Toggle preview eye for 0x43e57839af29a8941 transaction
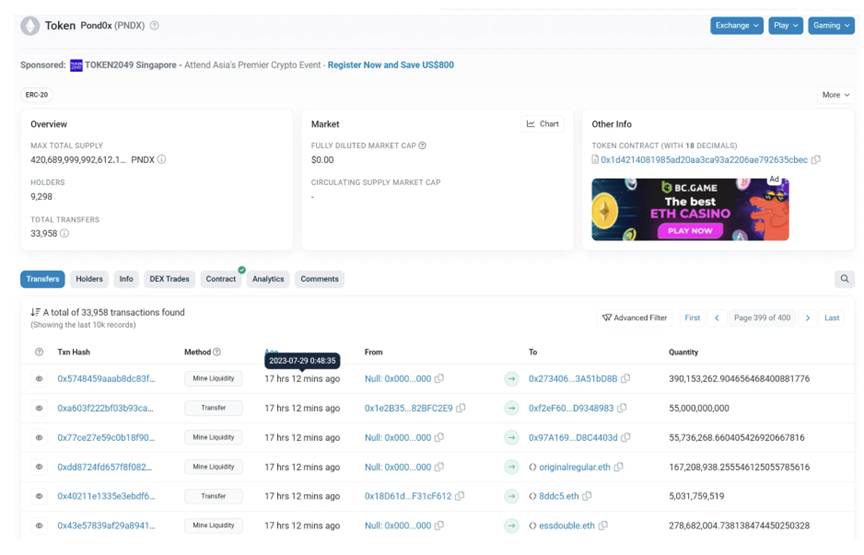Viewport: 864px width, 555px height. coord(39,525)
